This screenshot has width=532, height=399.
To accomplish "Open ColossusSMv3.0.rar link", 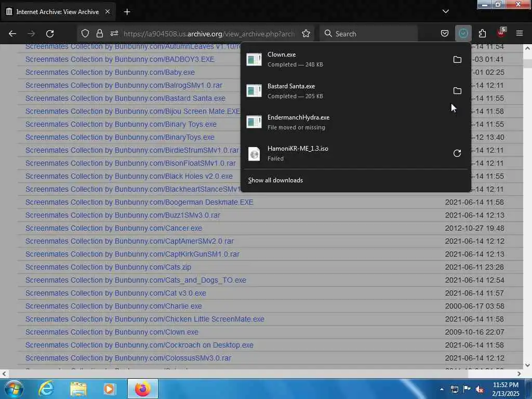I will point(128,358).
